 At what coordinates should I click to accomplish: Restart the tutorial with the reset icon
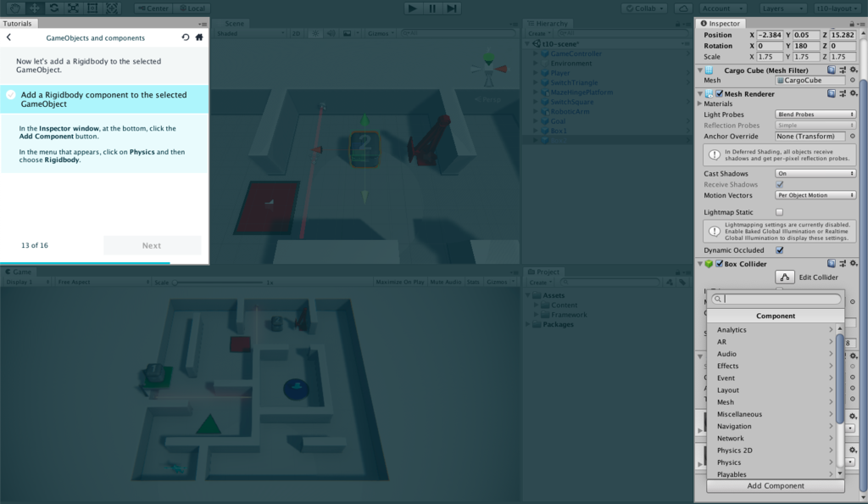coord(186,37)
